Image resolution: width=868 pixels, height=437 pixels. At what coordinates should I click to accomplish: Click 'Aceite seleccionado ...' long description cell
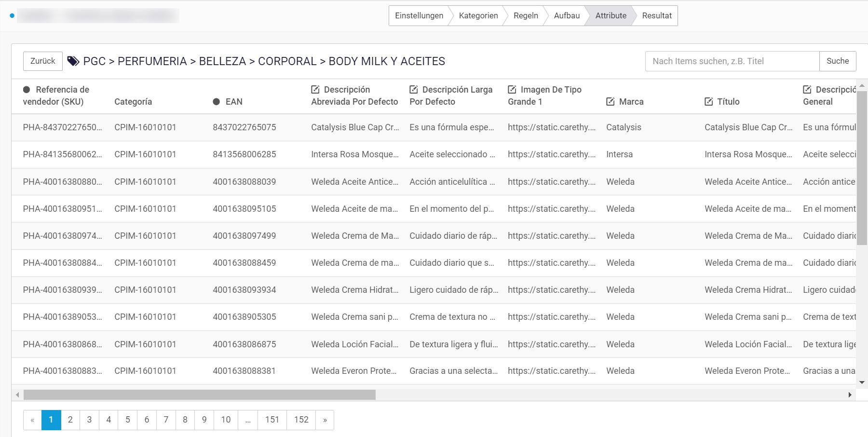coord(452,154)
